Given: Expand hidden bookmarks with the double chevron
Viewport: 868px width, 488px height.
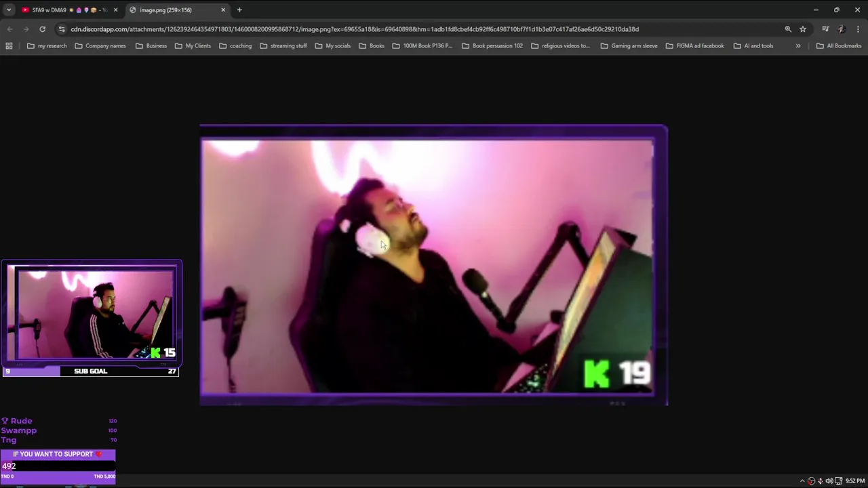Looking at the screenshot, I should click(798, 46).
